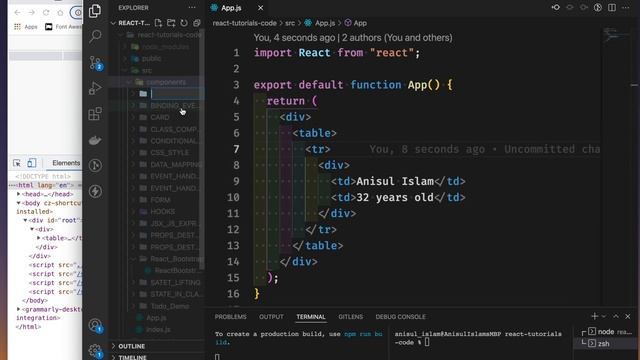Image resolution: width=640 pixels, height=360 pixels.
Task: Switch to the PROBLEMS panel tab
Action: click(x=231, y=317)
